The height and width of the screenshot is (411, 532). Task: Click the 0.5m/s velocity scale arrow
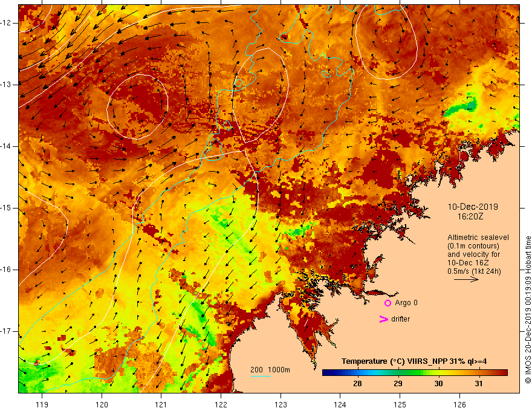[466, 279]
